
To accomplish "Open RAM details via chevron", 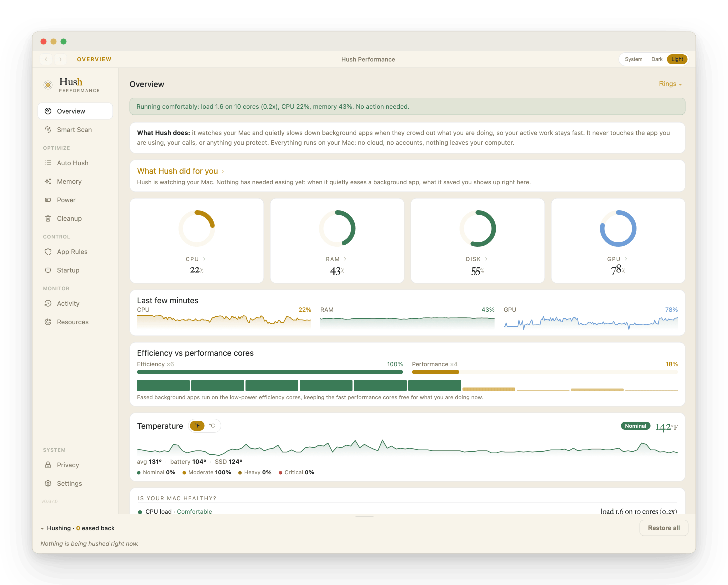I will (345, 259).
